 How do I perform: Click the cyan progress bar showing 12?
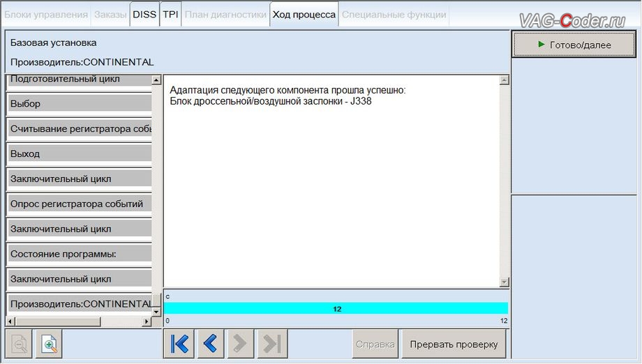[336, 308]
